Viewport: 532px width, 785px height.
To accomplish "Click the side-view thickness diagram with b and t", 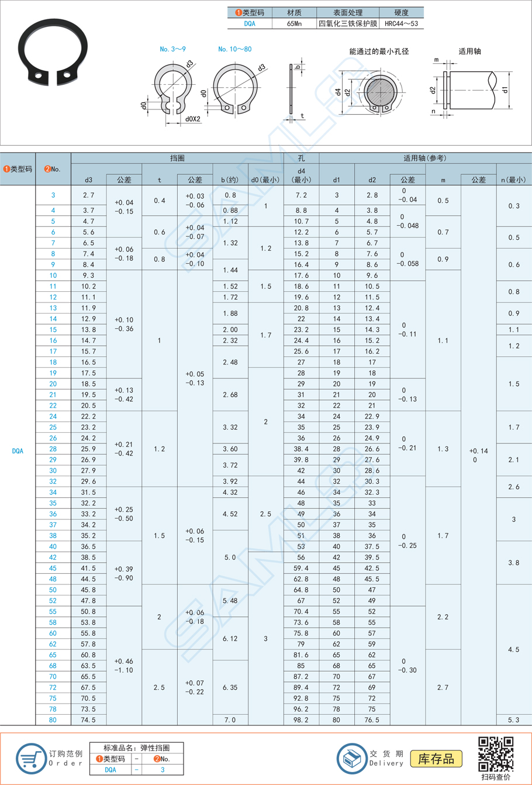I will tap(293, 91).
